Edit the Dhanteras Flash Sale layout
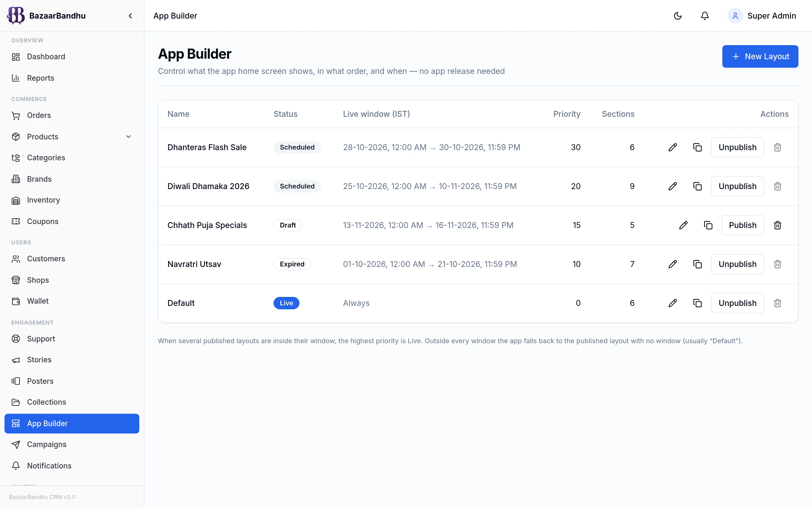Viewport: 812px width, 508px height. 672,147
